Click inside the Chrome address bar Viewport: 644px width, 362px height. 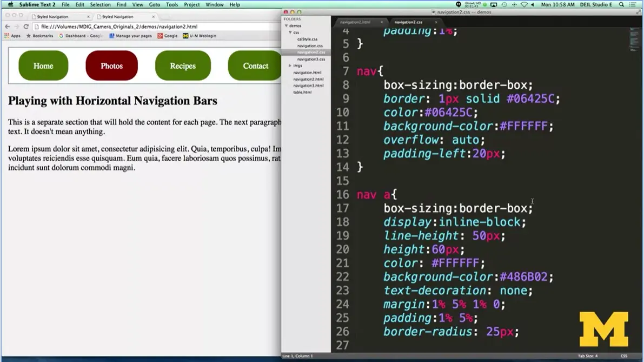[135, 26]
